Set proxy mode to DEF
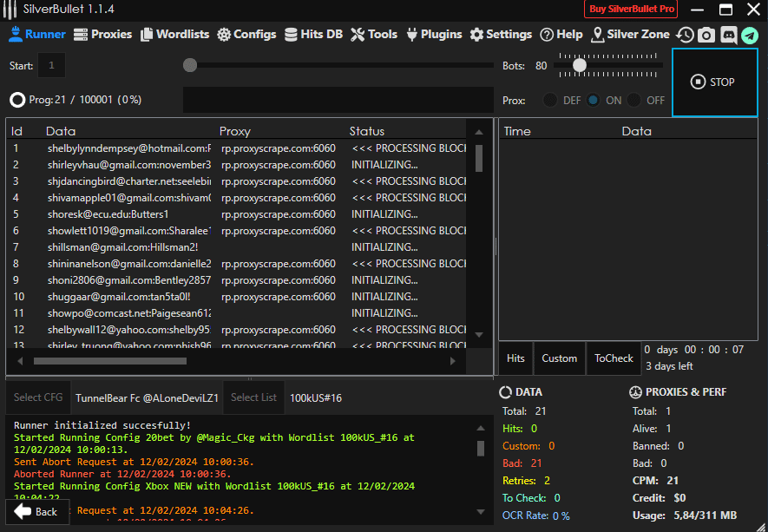 551,101
